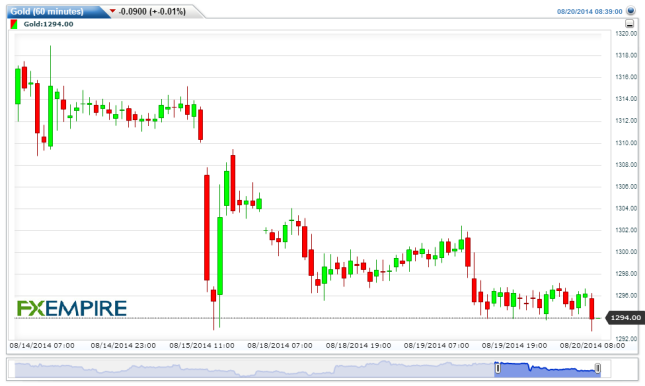Click the 1294.00 current price tag
Image resolution: width=645 pixels, height=386 pixels.
coord(625,318)
